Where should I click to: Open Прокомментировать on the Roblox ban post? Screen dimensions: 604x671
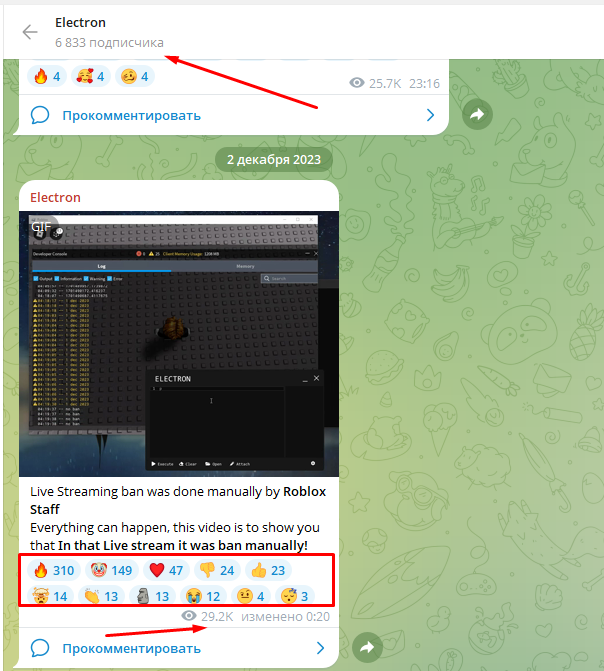(130, 648)
